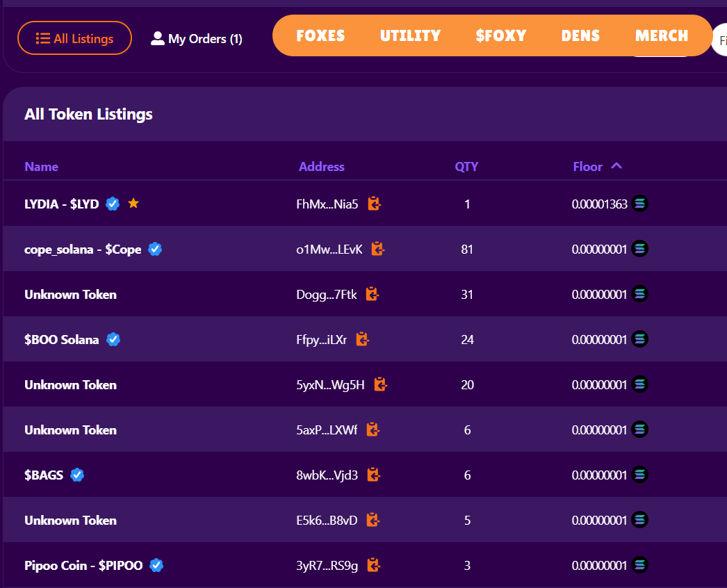The width and height of the screenshot is (727, 588).
Task: Copy the Ffpy...iLXr address
Action: [x=363, y=339]
